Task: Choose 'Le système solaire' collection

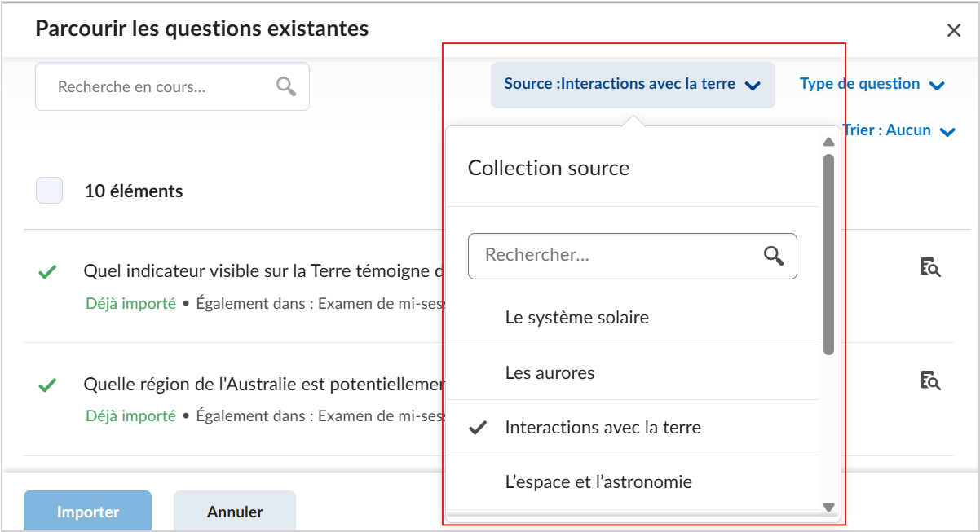Action: coord(633,318)
